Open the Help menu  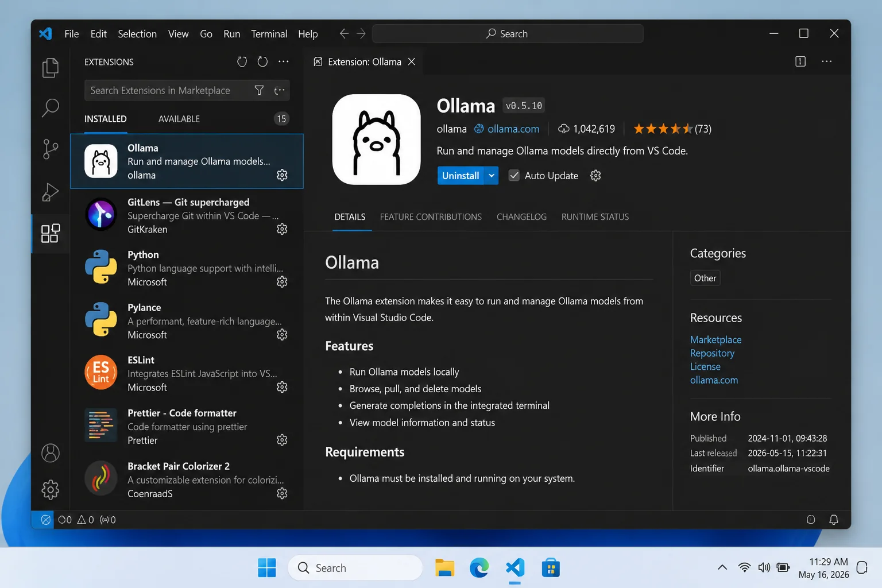click(x=308, y=34)
